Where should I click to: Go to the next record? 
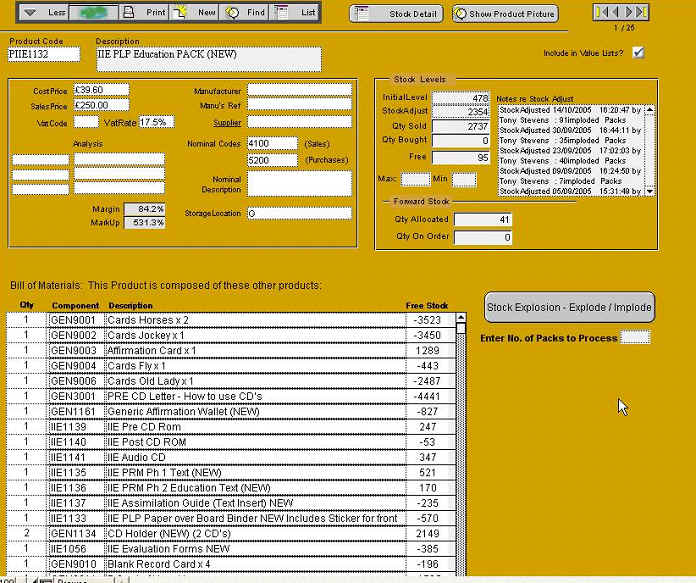[629, 12]
